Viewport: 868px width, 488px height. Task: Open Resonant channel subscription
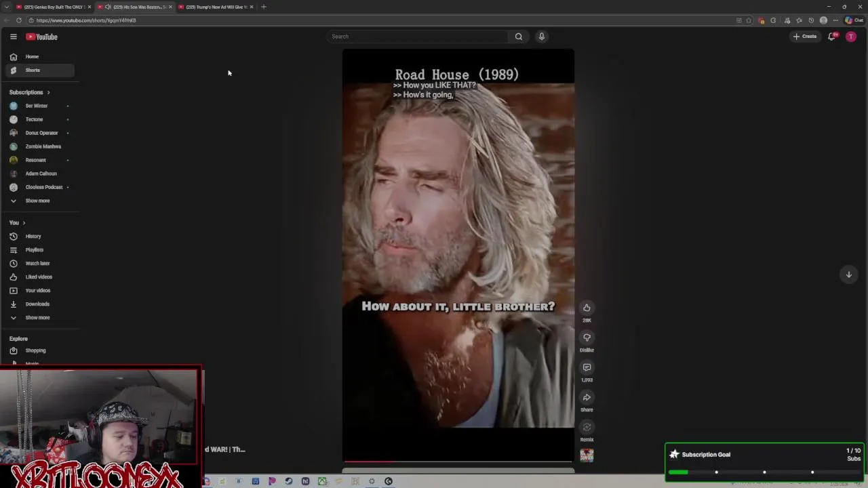point(41,160)
